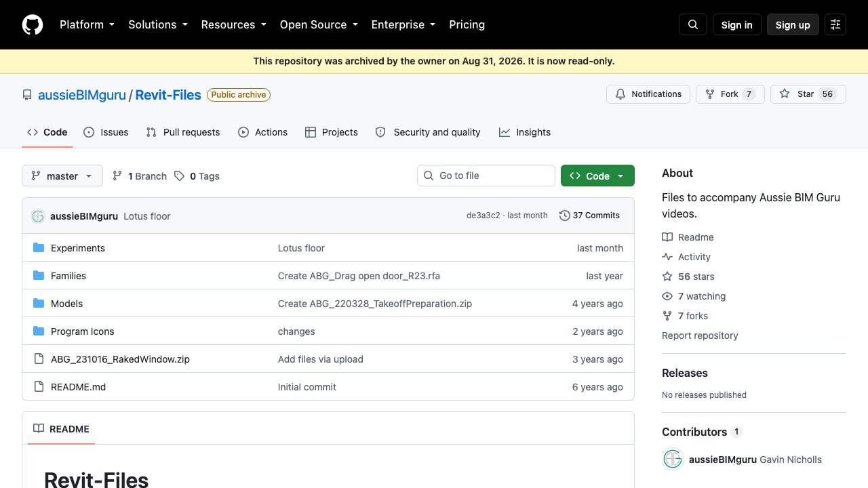Click the book icon in the README tab
Viewport: 868px width, 488px height.
[39, 429]
